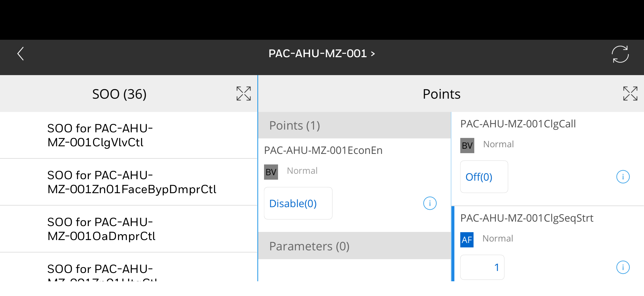Select SOO for PAC-AHU-MZ-001Zn01FaceBypDmprCtl

pos(128,182)
